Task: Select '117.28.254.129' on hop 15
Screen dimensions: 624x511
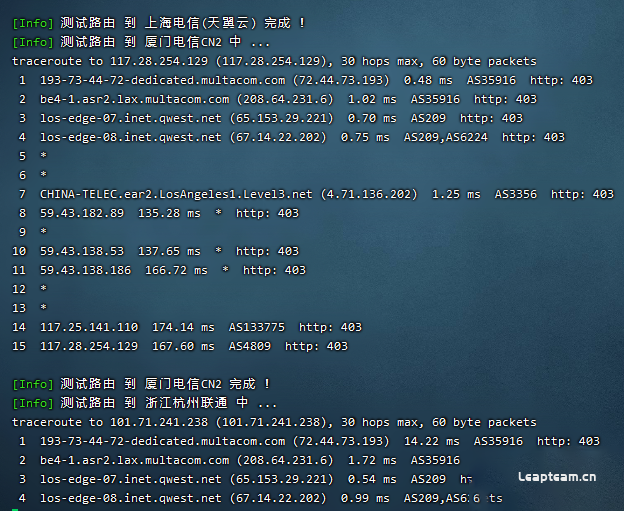Action: click(89, 346)
